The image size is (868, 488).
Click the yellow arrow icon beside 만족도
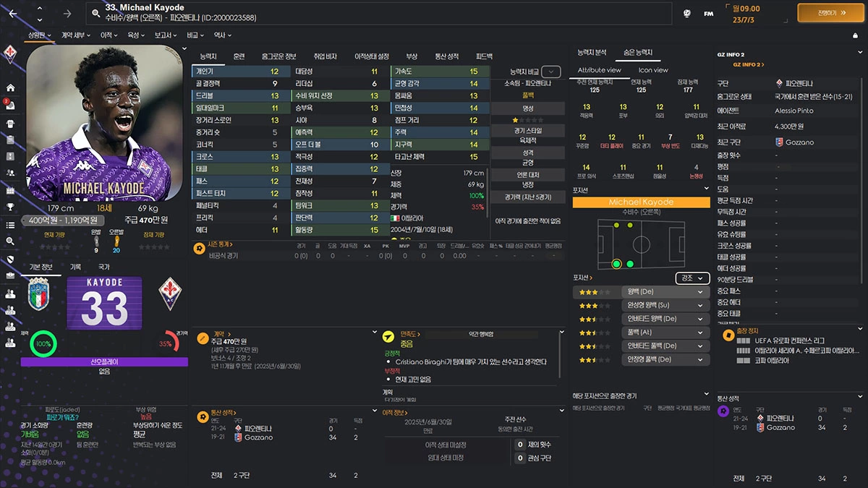coord(388,336)
